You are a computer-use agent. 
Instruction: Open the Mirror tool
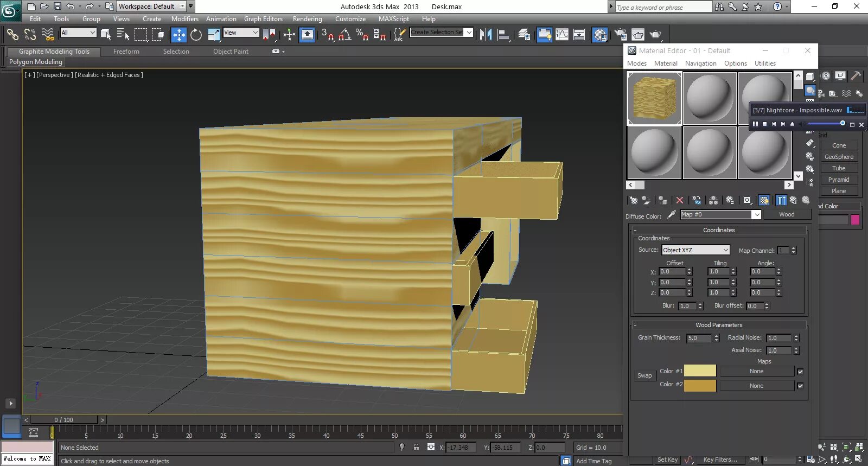click(x=486, y=35)
